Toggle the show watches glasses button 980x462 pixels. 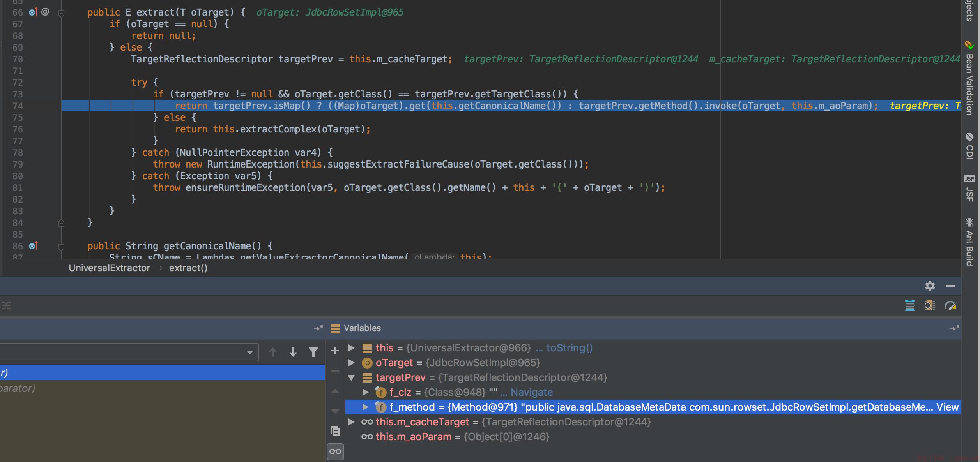tap(335, 451)
